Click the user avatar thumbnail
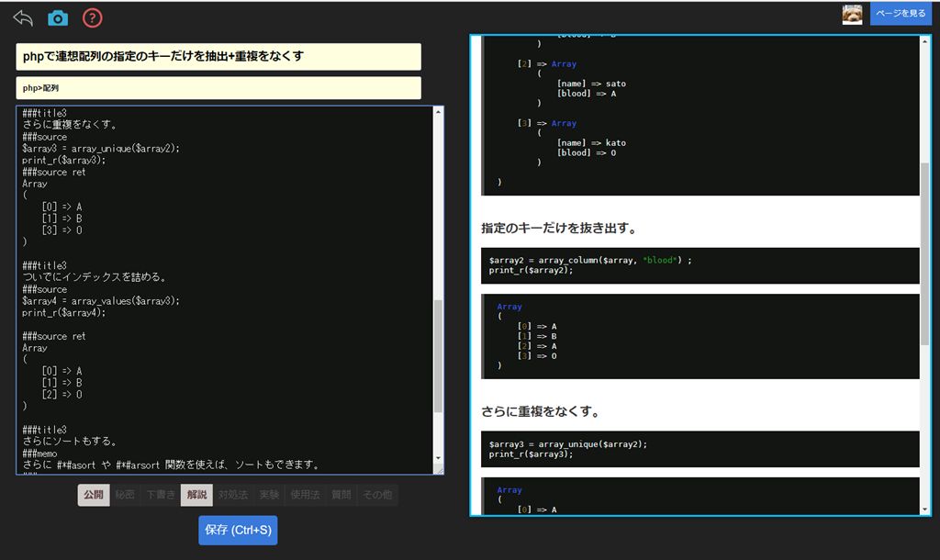Screen dimensions: 940x560 point(852,14)
